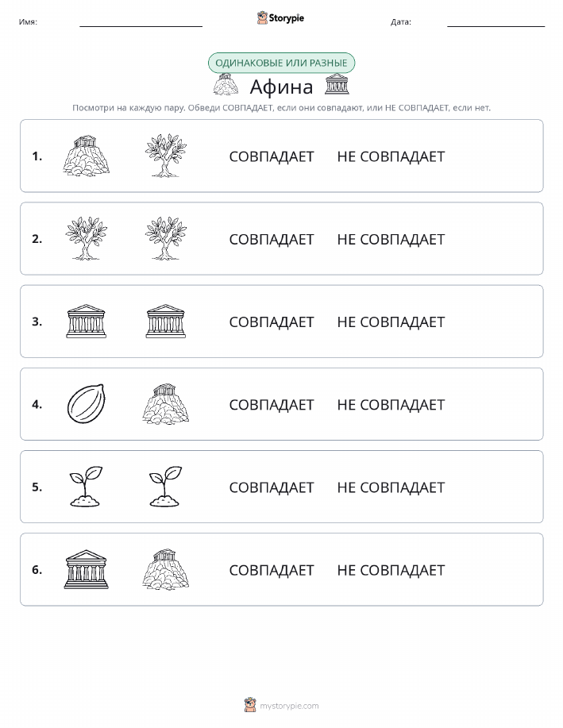The image size is (563, 728).
Task: Choose НЕ СОВПАДАЕТ for row 1
Action: [391, 156]
